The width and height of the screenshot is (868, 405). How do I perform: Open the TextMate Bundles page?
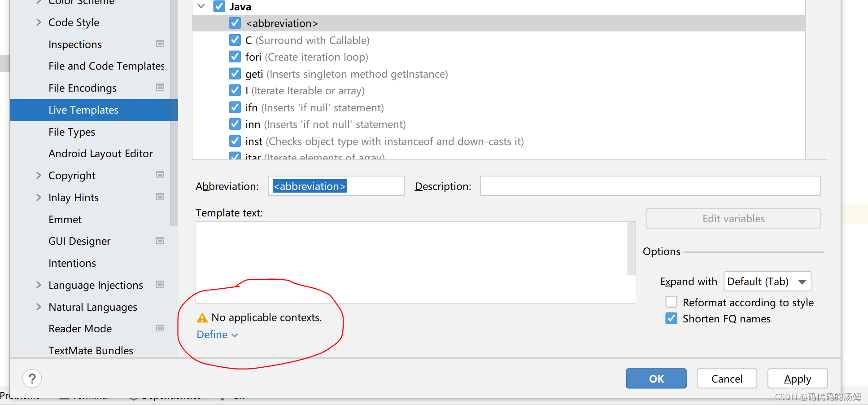[91, 351]
